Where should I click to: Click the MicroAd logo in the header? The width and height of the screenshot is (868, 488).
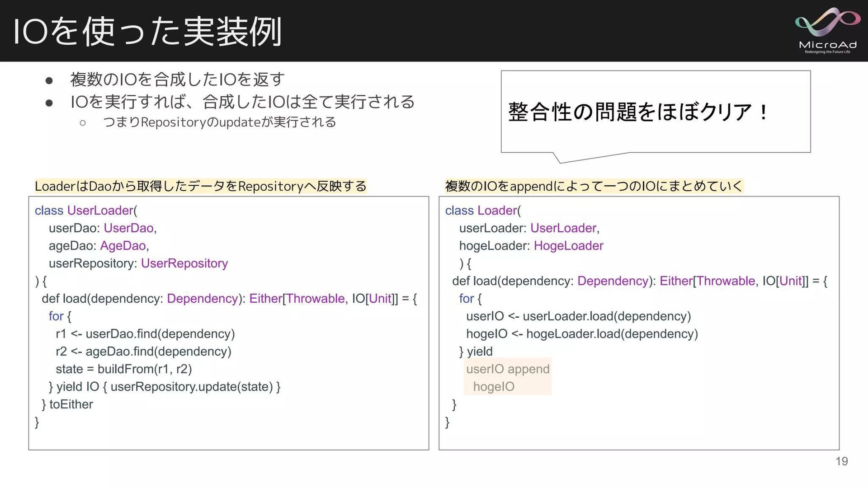coord(827,31)
